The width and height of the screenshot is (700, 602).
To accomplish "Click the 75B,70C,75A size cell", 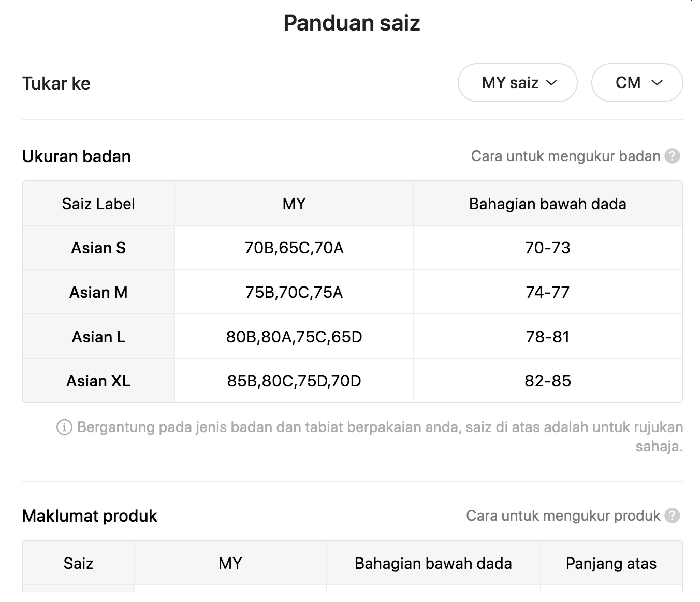I will pos(294,292).
